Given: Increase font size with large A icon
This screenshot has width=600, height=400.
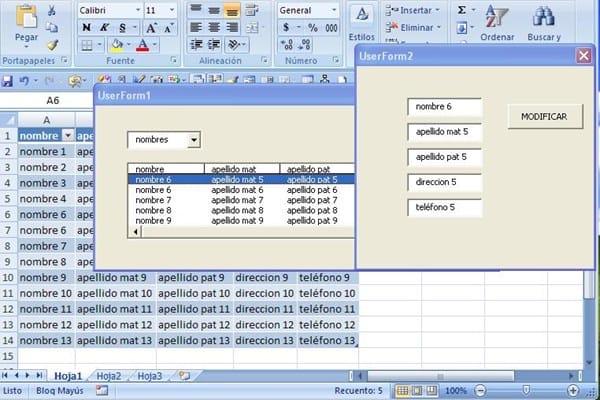Looking at the screenshot, I should (152, 28).
